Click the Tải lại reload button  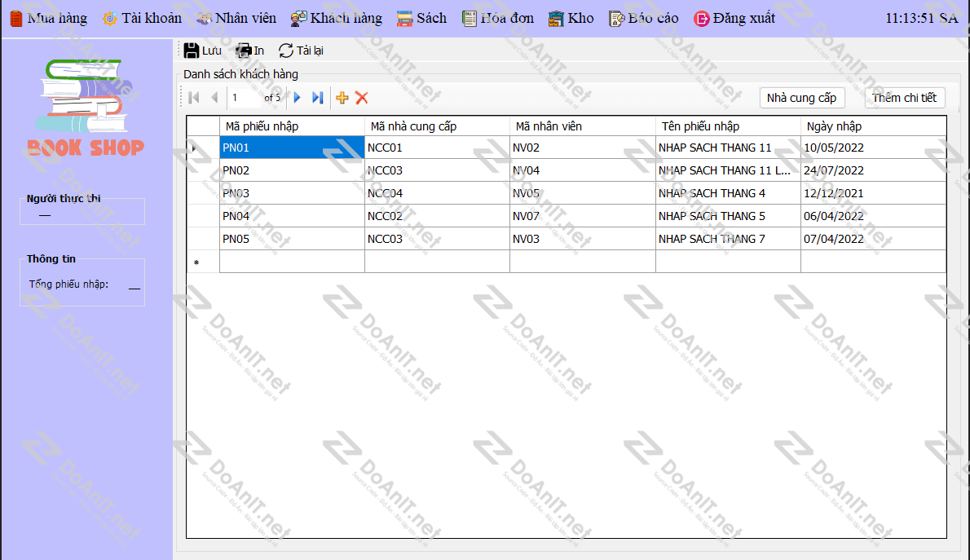pyautogui.click(x=301, y=51)
